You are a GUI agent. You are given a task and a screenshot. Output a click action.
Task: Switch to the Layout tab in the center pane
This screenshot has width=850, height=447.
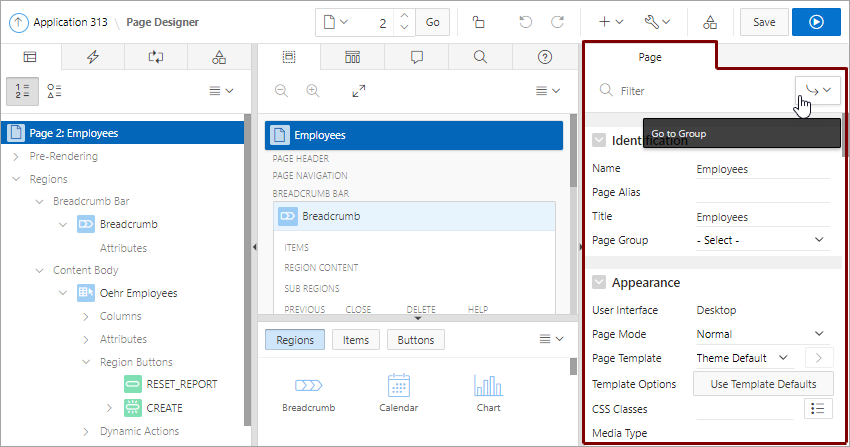coord(289,57)
